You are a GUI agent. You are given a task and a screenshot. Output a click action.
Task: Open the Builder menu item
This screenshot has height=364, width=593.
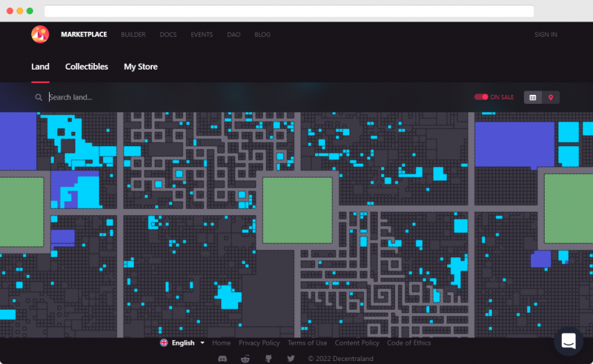coord(133,34)
